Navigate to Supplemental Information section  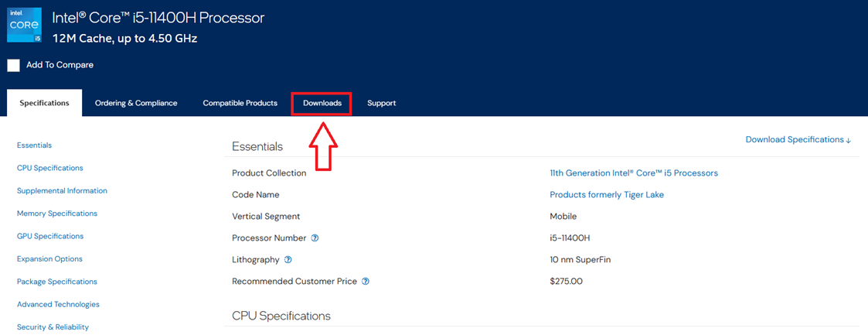pyautogui.click(x=62, y=190)
